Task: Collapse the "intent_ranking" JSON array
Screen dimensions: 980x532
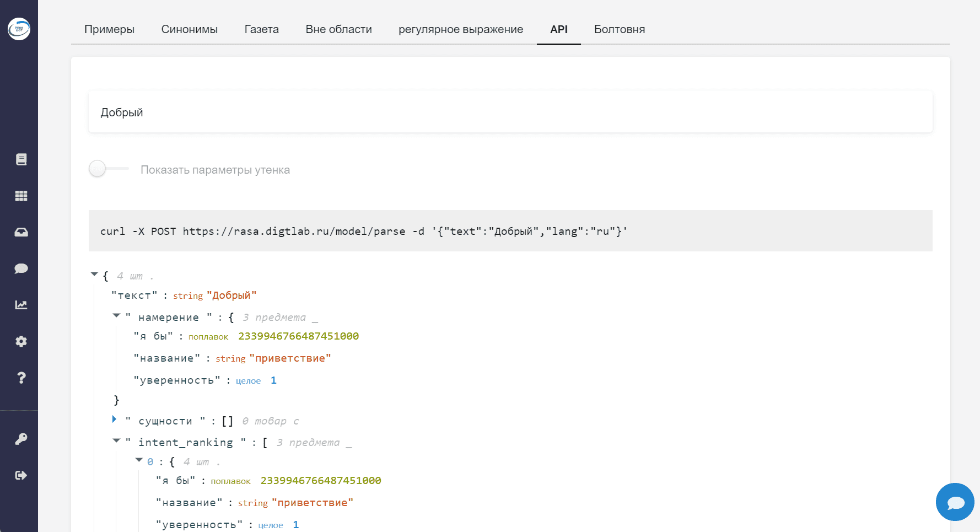Action: pos(116,440)
